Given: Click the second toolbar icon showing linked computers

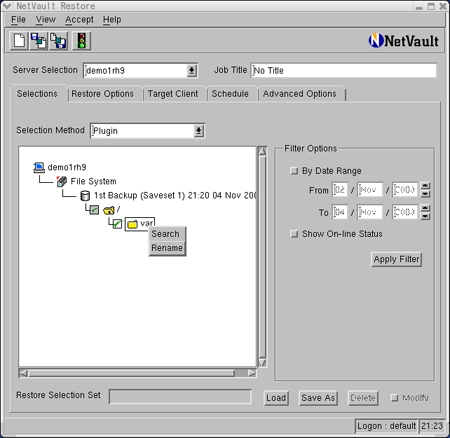Looking at the screenshot, I should [39, 41].
